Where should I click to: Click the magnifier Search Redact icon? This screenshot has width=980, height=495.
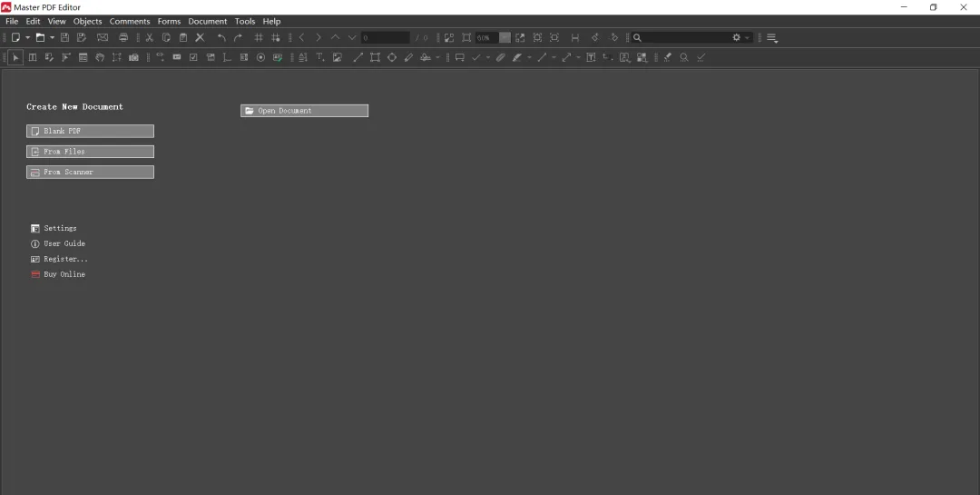pyautogui.click(x=684, y=57)
